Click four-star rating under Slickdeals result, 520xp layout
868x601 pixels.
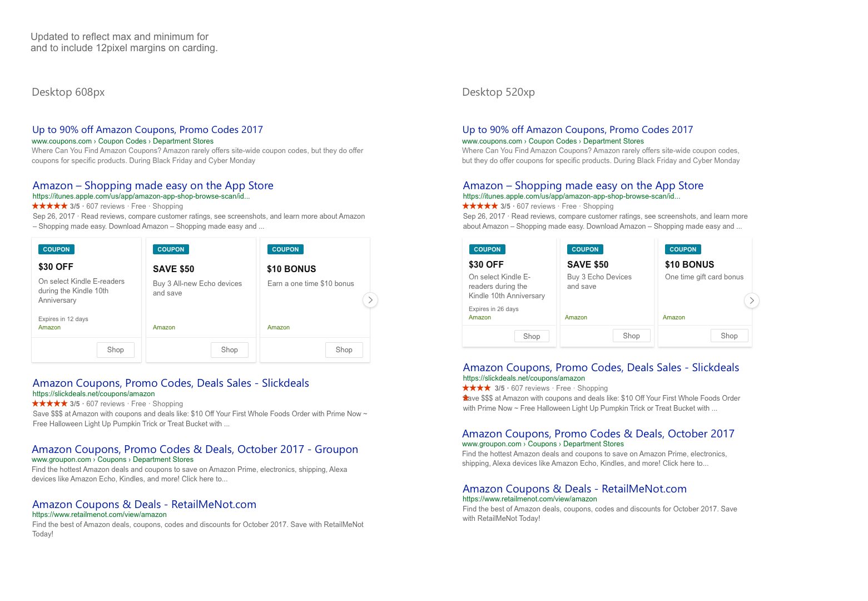click(477, 388)
